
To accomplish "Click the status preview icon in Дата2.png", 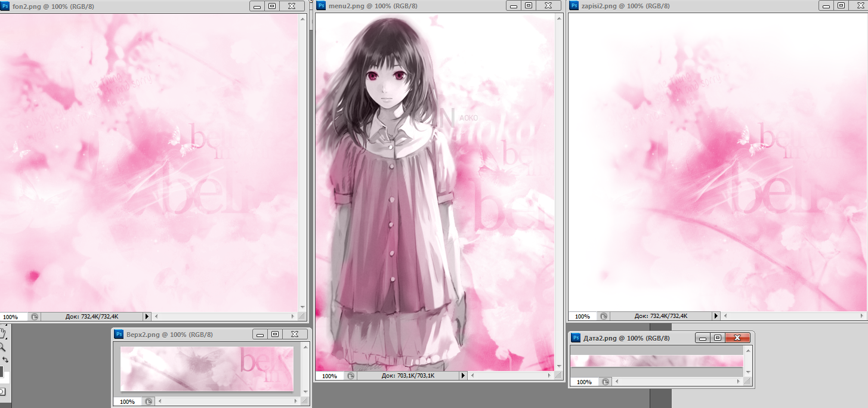I will pyautogui.click(x=605, y=382).
